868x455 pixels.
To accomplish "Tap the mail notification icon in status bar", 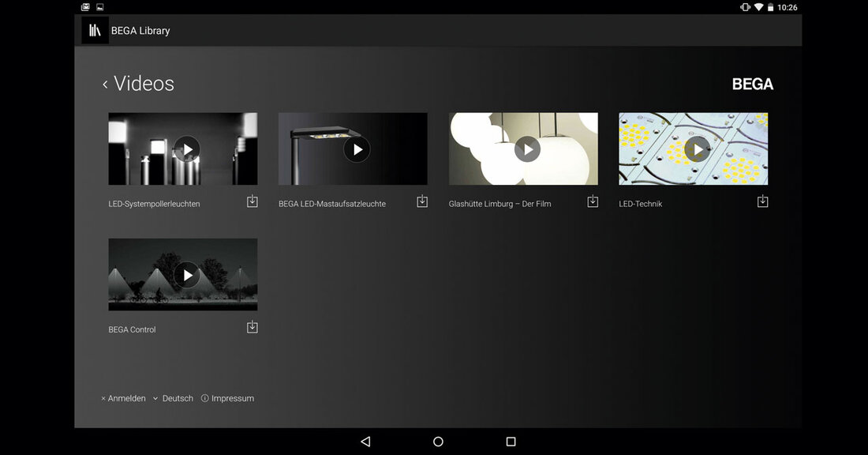I will tap(85, 7).
